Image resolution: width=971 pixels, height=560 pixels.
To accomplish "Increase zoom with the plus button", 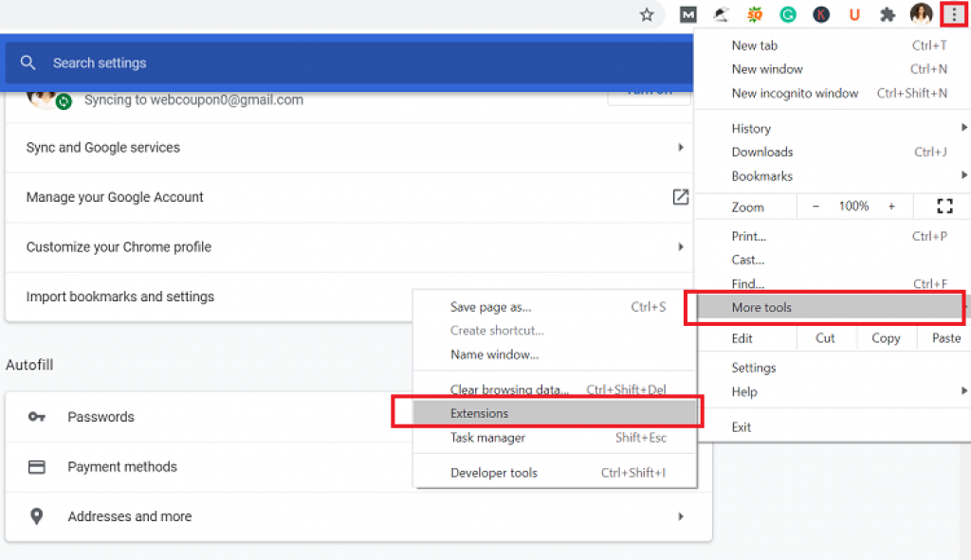I will pos(891,207).
